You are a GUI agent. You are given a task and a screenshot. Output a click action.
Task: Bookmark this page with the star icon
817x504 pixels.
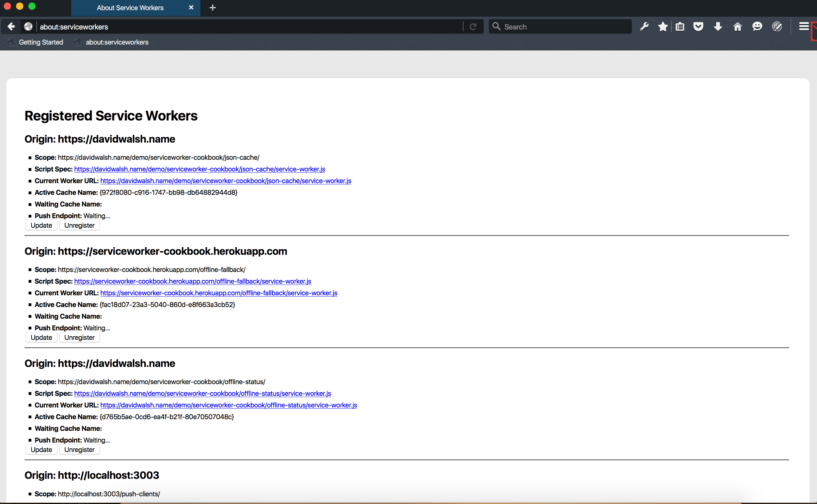[663, 27]
